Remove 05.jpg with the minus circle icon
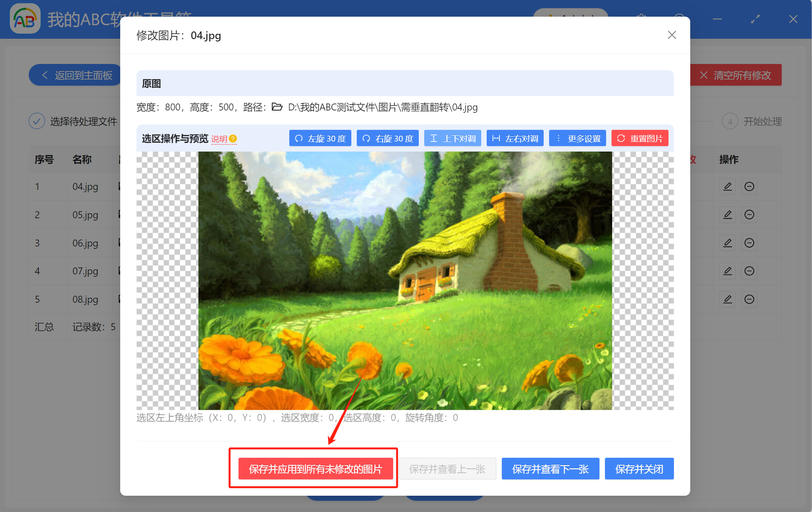 click(x=749, y=215)
